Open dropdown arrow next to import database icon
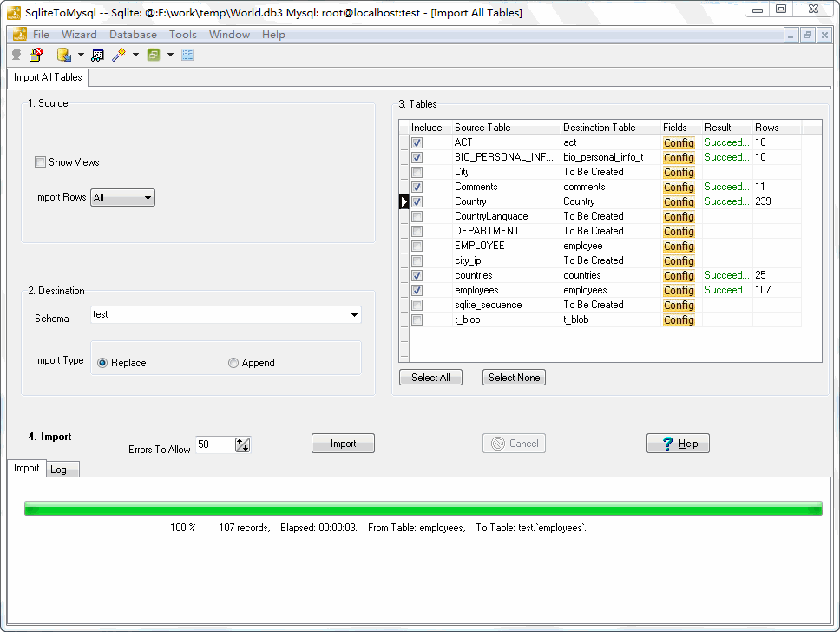The width and height of the screenshot is (840, 632). tap(81, 55)
